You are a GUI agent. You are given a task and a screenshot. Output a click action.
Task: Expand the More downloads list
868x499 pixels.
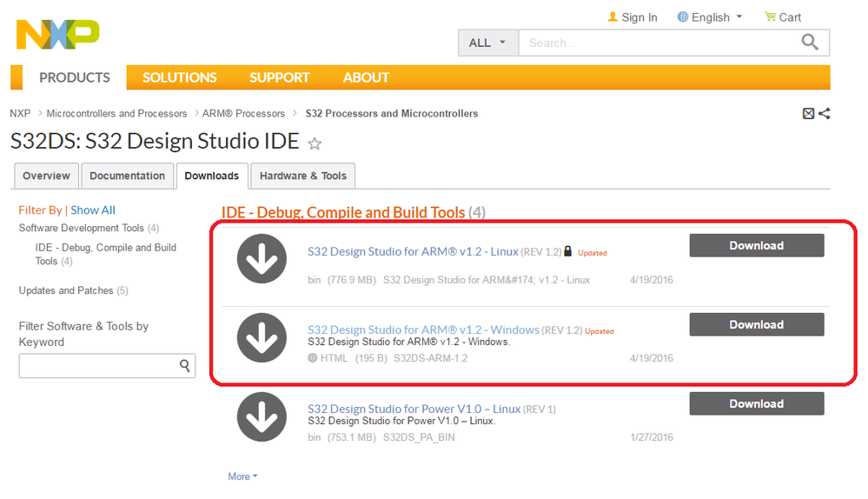[242, 476]
